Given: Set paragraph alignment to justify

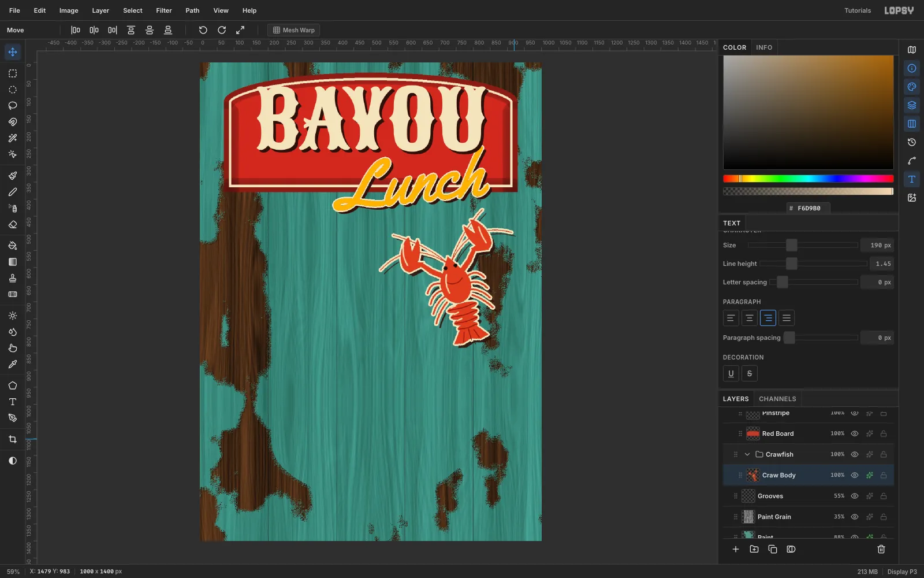Looking at the screenshot, I should point(787,318).
